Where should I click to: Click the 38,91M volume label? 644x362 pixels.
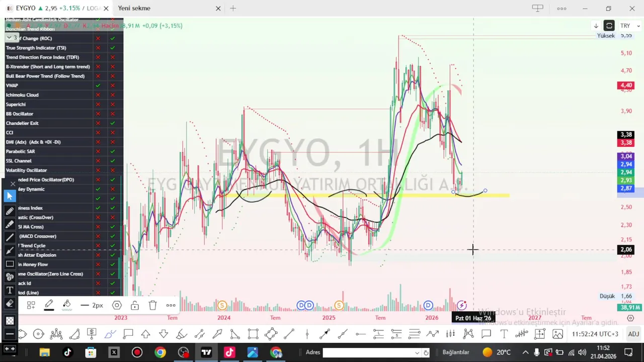(x=630, y=307)
